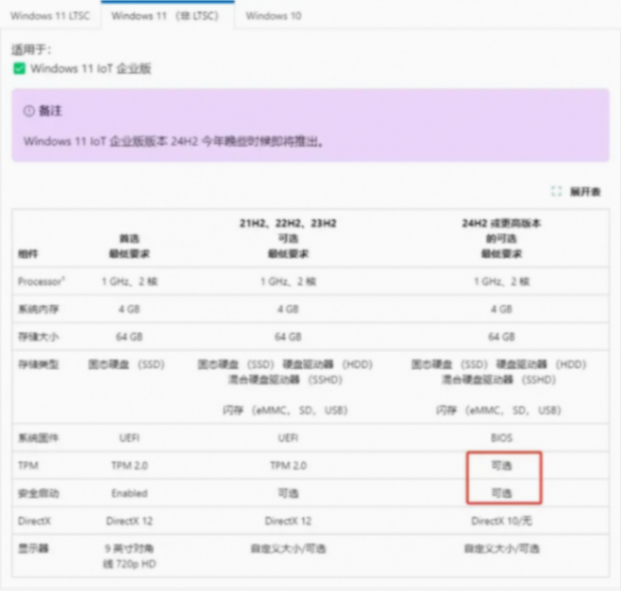Click the BIOS cell in the table
This screenshot has height=591, width=621.
(x=500, y=438)
